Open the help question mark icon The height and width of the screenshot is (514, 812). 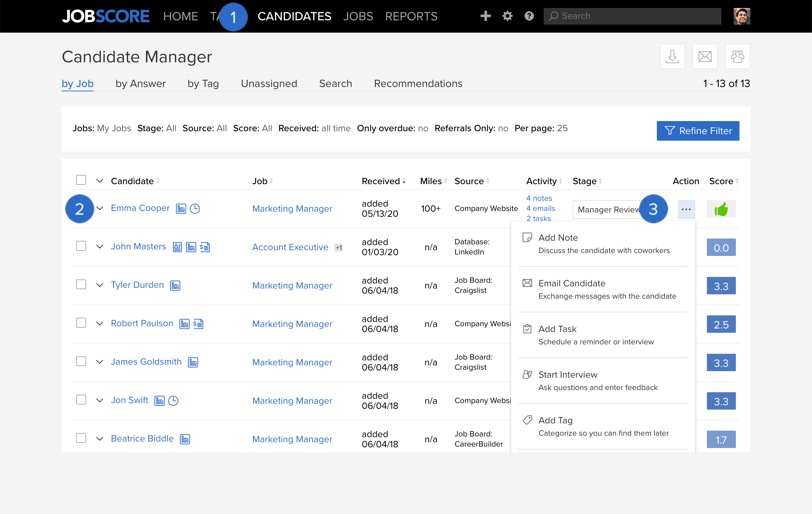[529, 16]
